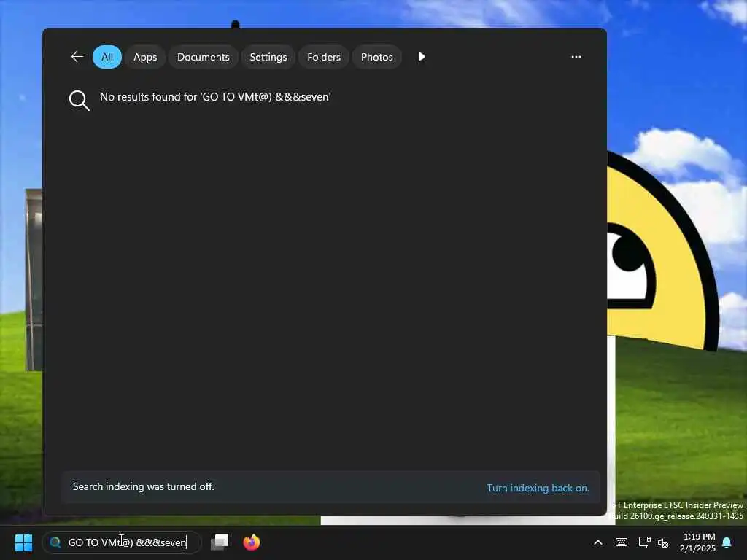Image resolution: width=747 pixels, height=560 pixels.
Task: Open the muted volume tray icon
Action: tap(663, 542)
